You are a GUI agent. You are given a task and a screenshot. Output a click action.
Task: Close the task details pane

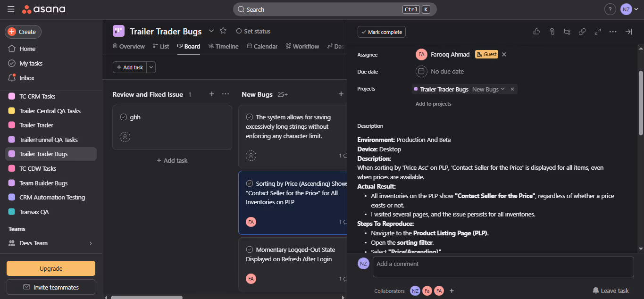[628, 32]
